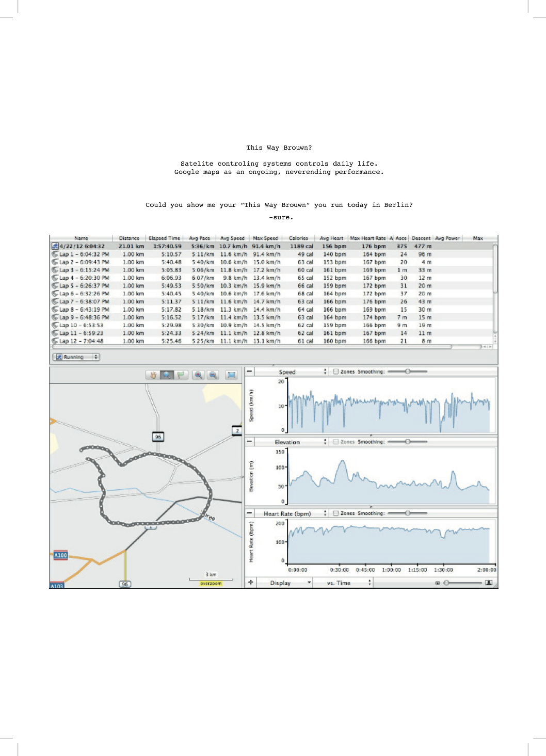Zoom out on the map

coord(213,375)
